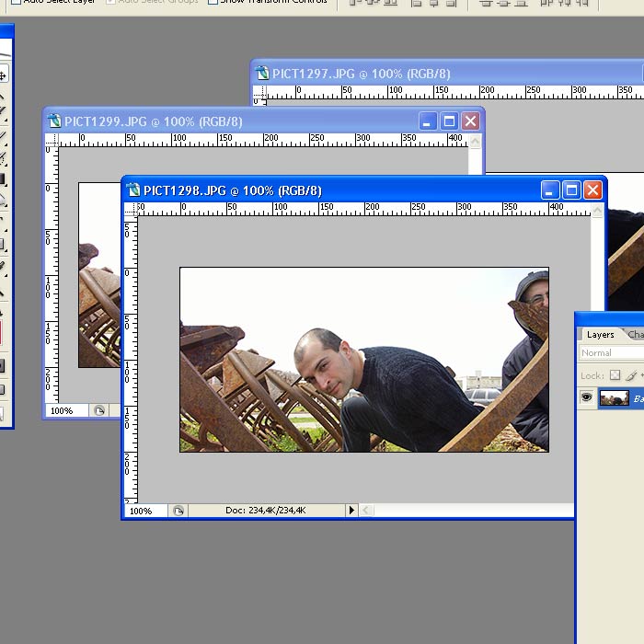Hide the Background layer with eye icon
644x644 pixels.
coord(587,397)
